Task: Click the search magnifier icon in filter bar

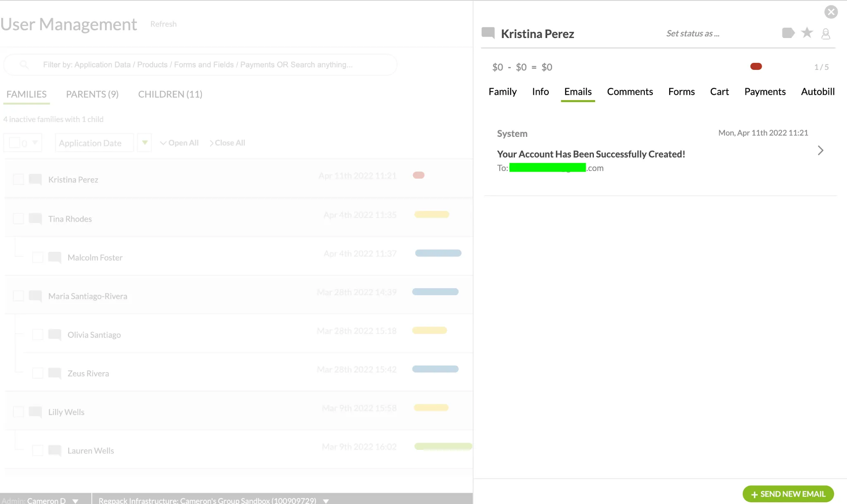Action: point(24,64)
